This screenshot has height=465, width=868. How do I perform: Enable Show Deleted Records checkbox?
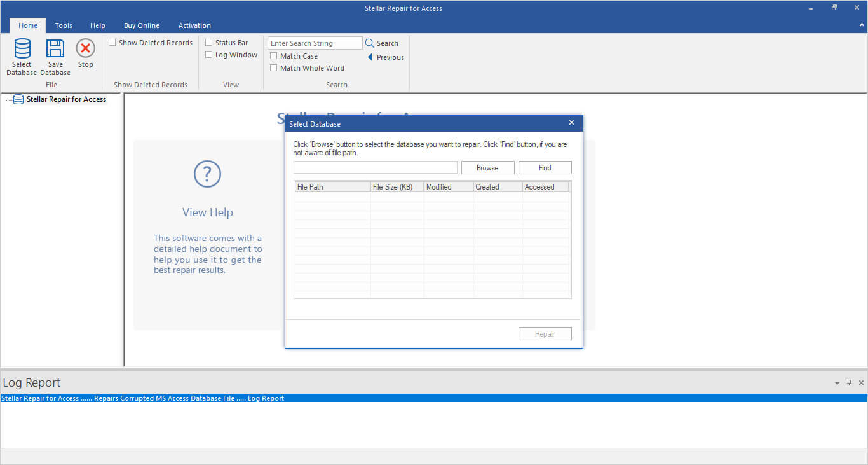click(112, 43)
